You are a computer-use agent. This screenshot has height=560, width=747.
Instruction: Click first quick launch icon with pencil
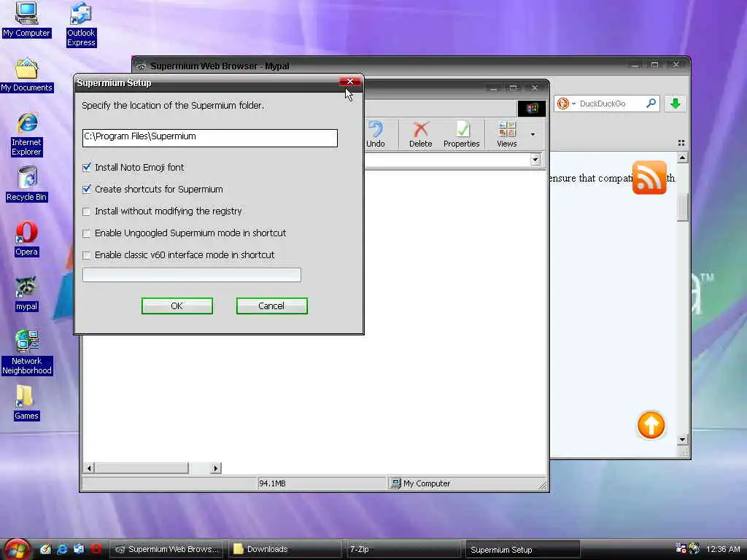(45, 549)
